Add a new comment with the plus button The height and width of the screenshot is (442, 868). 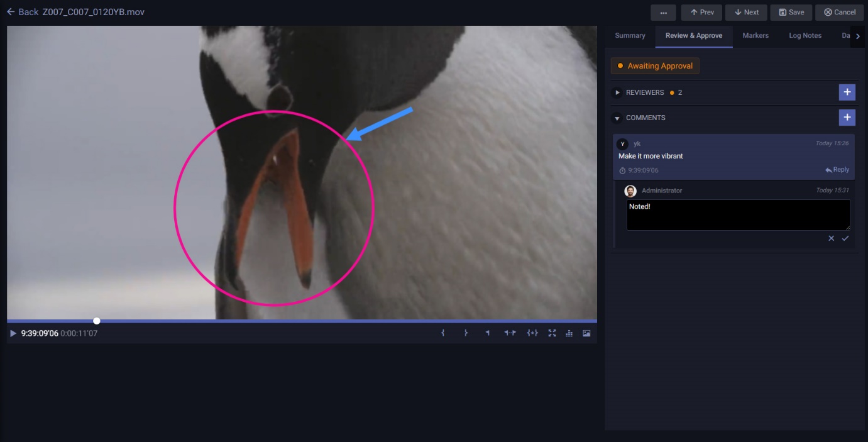click(847, 118)
